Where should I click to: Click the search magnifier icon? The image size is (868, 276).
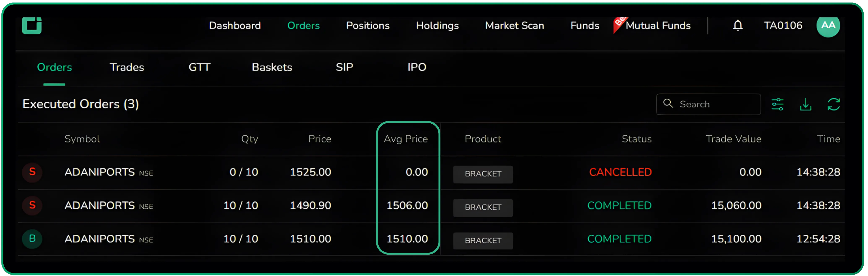pos(668,104)
